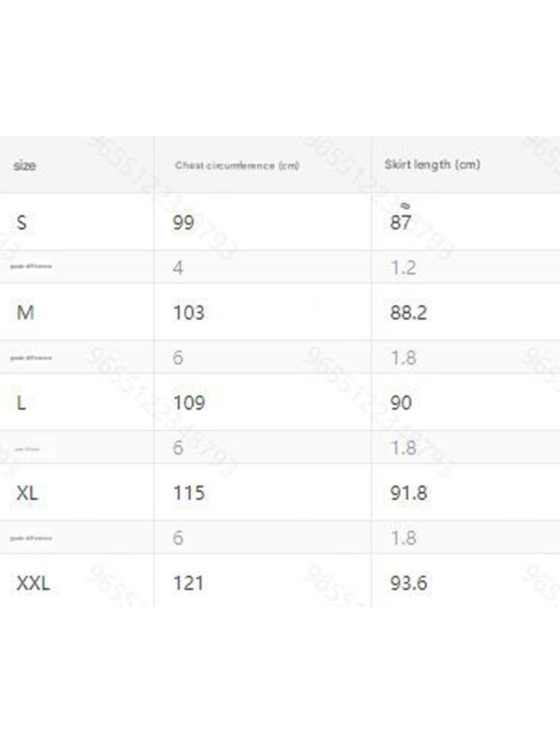Image resolution: width=560 pixels, height=743 pixels.
Task: Click skirt length 90 for size L
Action: click(x=401, y=402)
